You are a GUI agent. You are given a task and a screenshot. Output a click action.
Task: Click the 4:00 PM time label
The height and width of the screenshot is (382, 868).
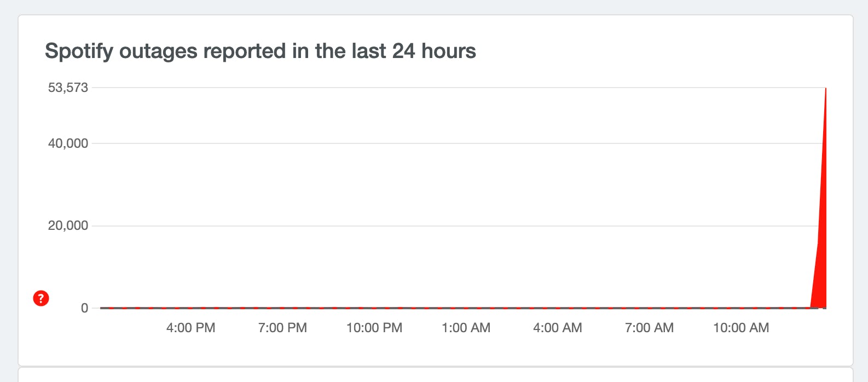[190, 328]
